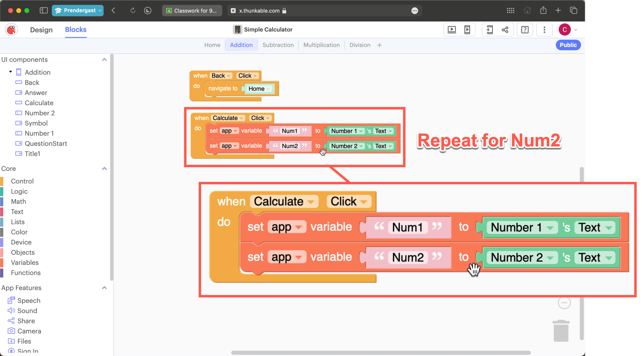Click the horizontal canvas scrollbar

pos(381,353)
